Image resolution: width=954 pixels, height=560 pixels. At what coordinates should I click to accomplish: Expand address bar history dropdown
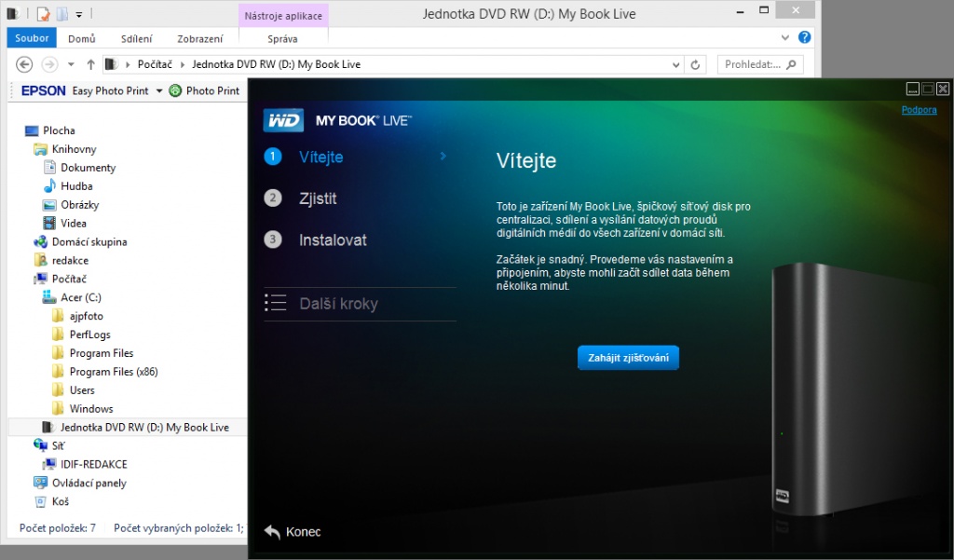(x=675, y=64)
